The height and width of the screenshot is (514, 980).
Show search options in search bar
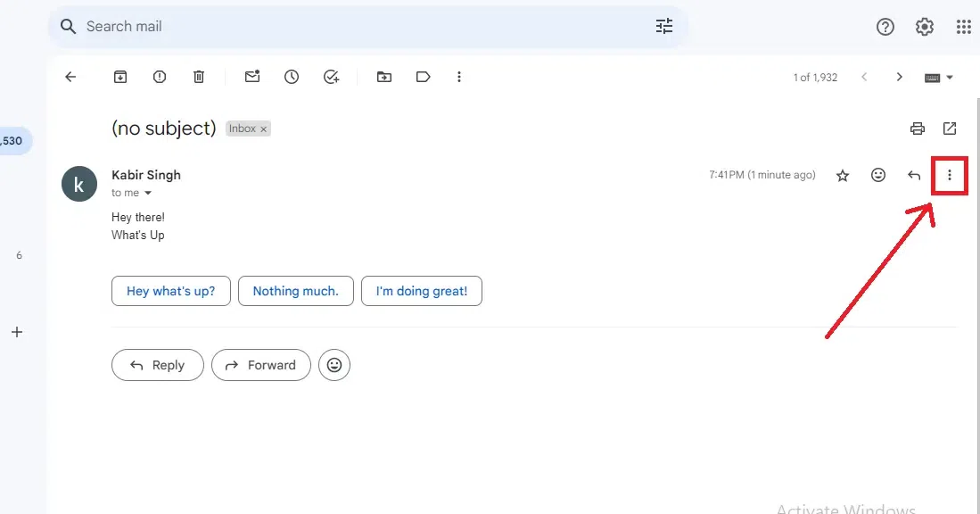(664, 27)
